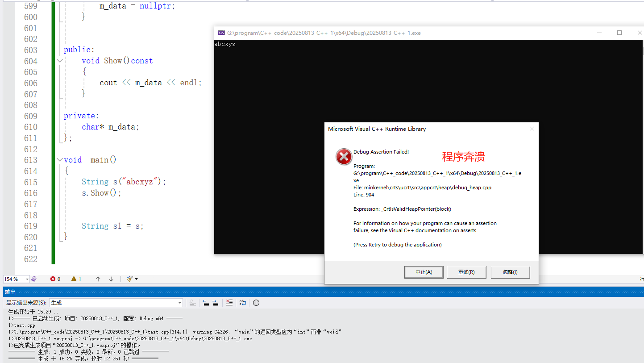This screenshot has width=644, height=363.
Task: Click code 'char* m_data;'
Action: pos(110,127)
